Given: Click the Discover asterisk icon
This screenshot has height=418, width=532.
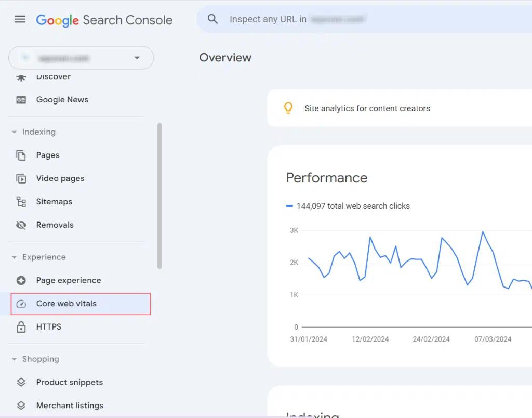Looking at the screenshot, I should [x=21, y=77].
